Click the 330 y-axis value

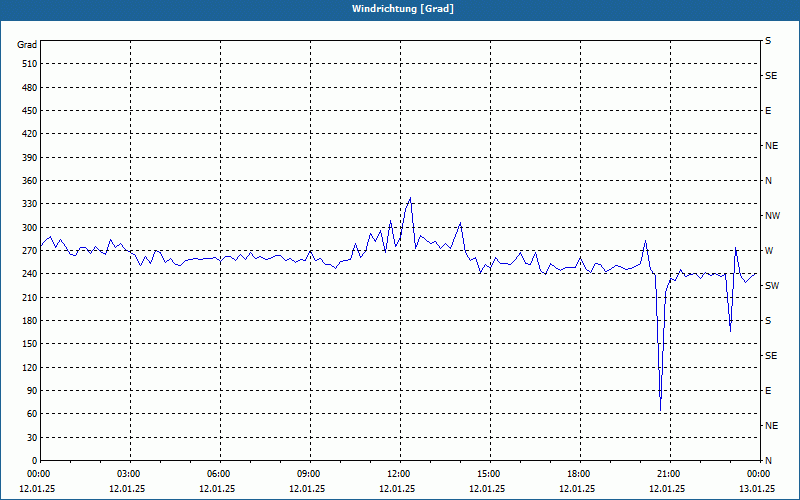tap(30, 204)
